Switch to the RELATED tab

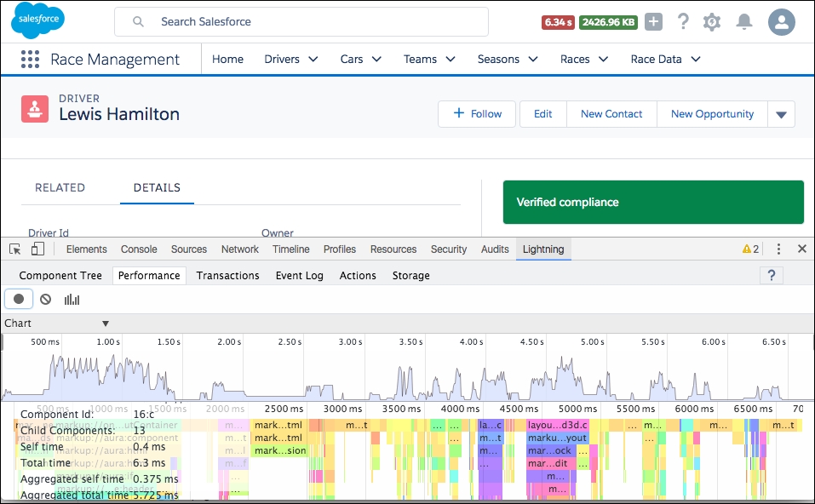point(60,187)
